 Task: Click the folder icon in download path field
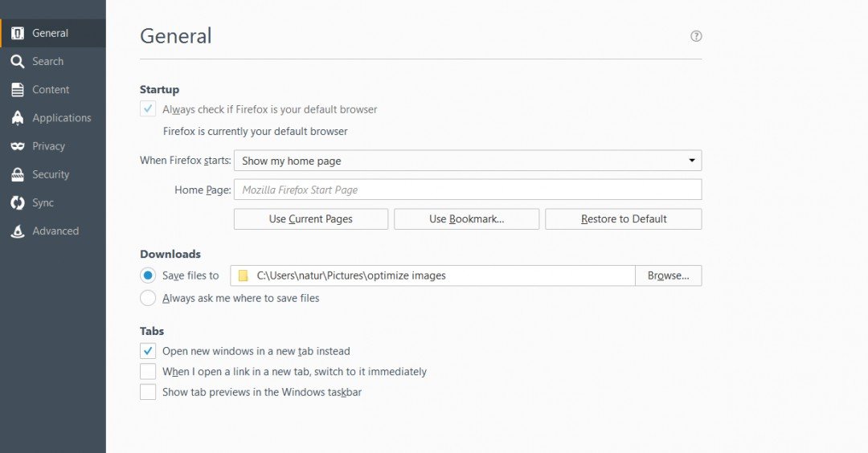click(x=243, y=275)
